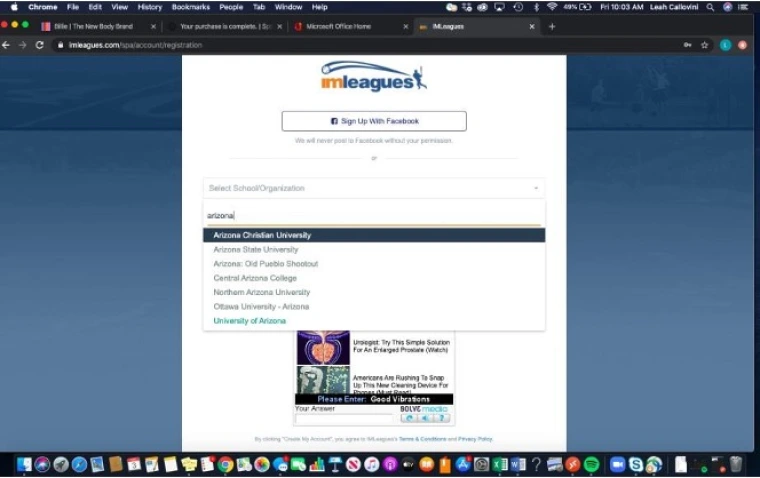This screenshot has width=760, height=478.
Task: Click the Bluetooth menu bar icon
Action: pos(536,7)
